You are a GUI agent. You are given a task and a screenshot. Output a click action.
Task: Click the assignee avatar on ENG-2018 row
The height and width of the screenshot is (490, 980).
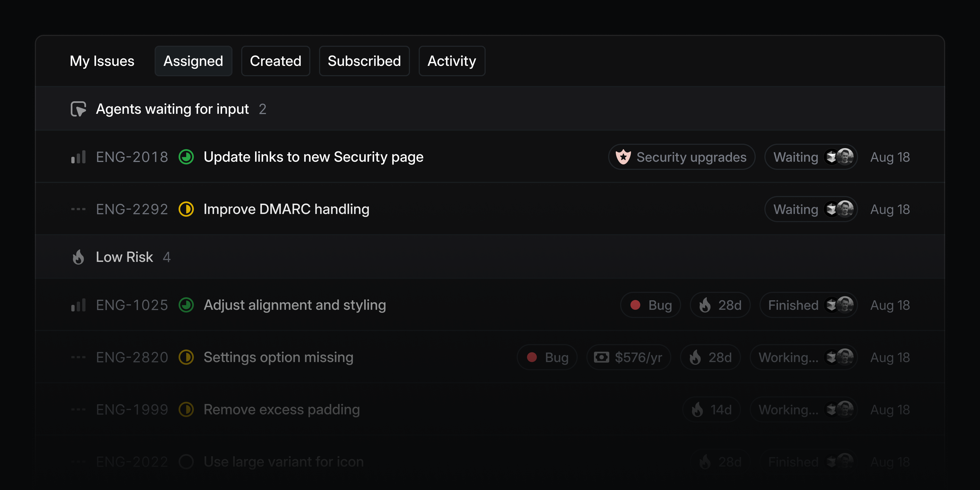845,157
